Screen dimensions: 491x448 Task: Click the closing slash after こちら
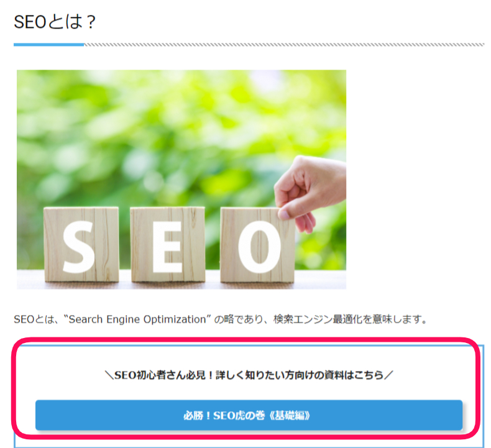pos(388,375)
